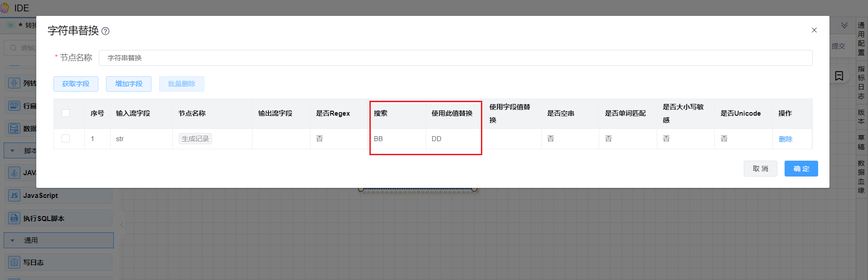
Task: Click the 写日志 node icon
Action: coord(14,262)
